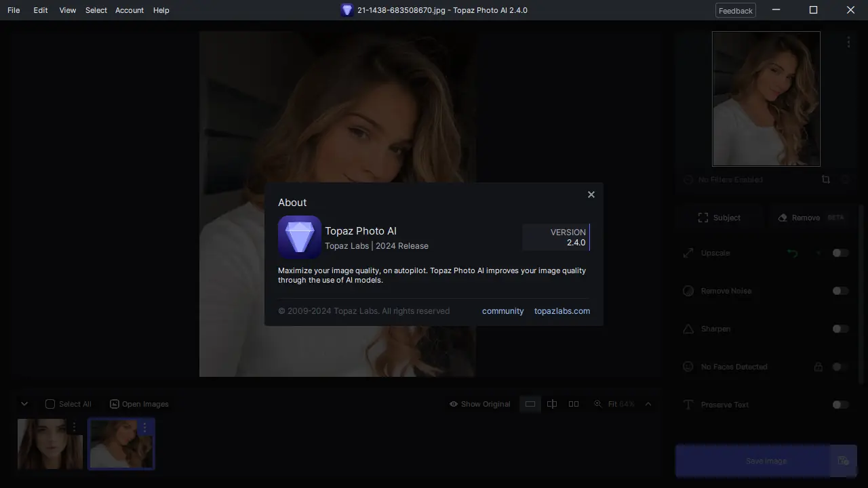
Task: Click the BETA badge next to Remove
Action: pyautogui.click(x=835, y=218)
